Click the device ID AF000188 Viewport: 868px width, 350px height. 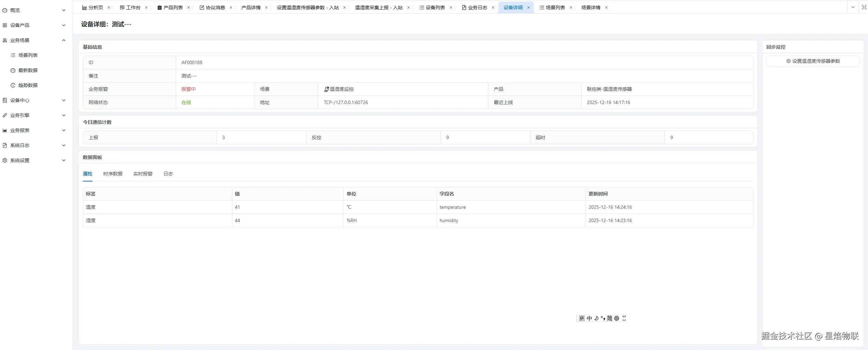pos(192,62)
